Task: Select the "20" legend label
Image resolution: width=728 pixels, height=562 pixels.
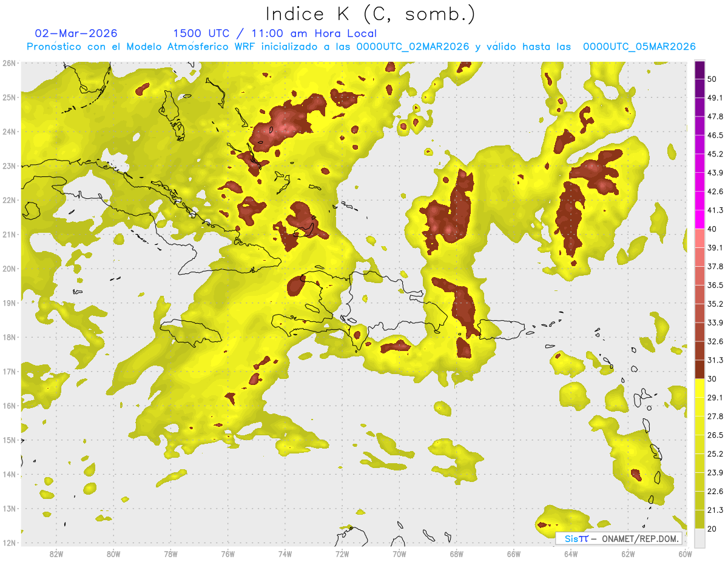Action: click(x=713, y=529)
